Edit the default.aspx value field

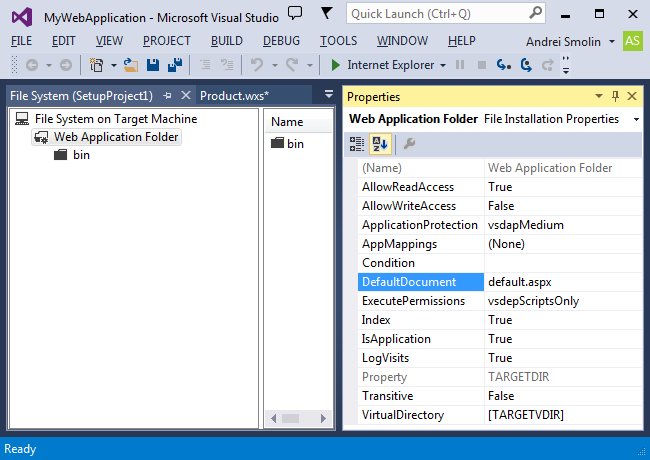pos(563,282)
